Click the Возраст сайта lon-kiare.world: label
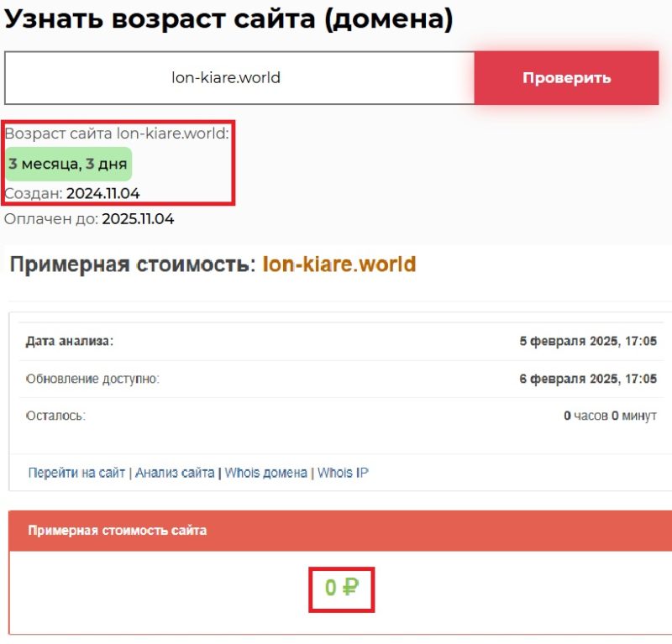 coord(117,134)
